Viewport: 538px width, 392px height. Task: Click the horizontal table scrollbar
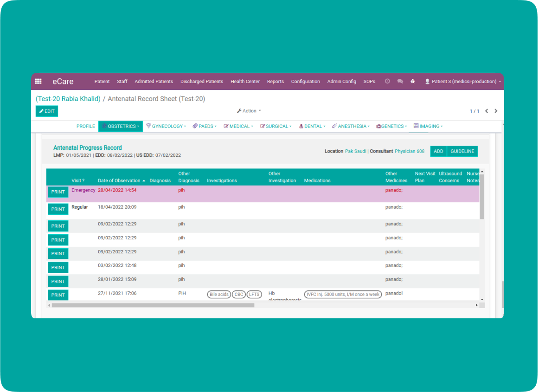click(x=153, y=305)
